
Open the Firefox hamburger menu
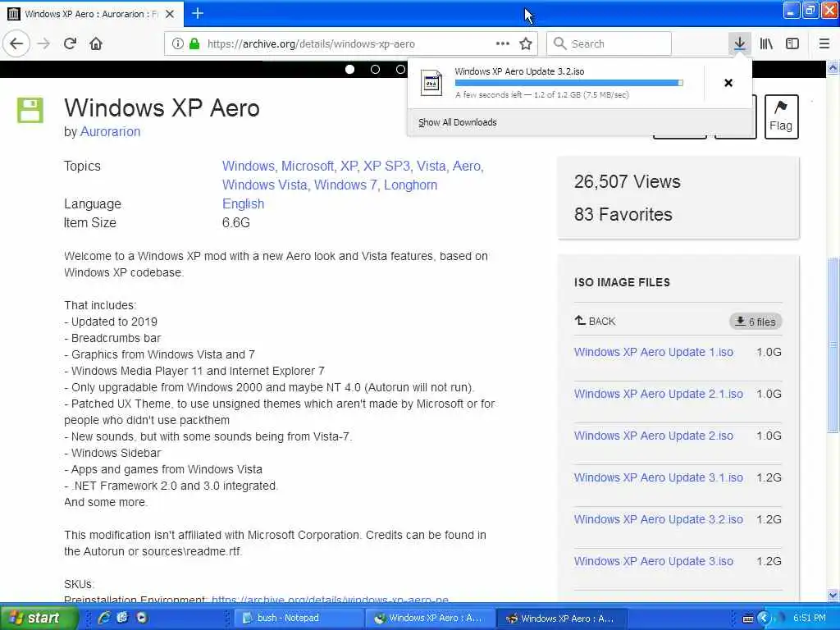click(824, 43)
